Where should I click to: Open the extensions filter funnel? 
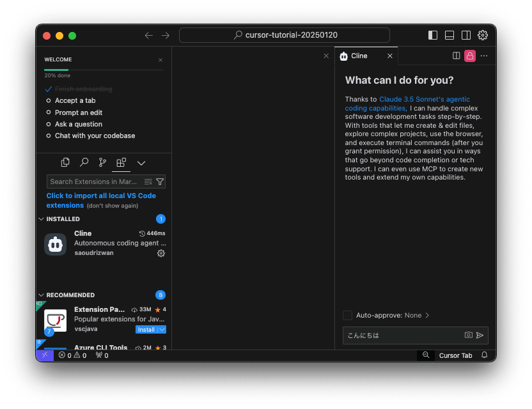point(160,181)
